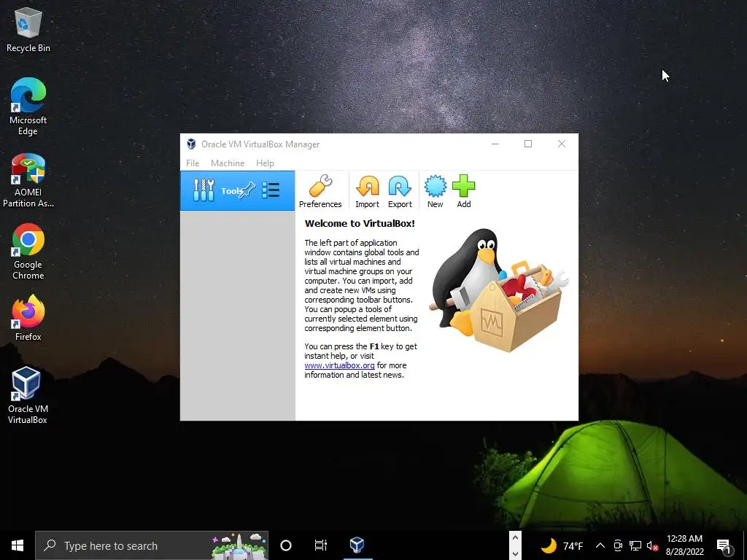This screenshot has height=560, width=747.
Task: Select the Firefox desktop shortcut
Action: click(28, 318)
